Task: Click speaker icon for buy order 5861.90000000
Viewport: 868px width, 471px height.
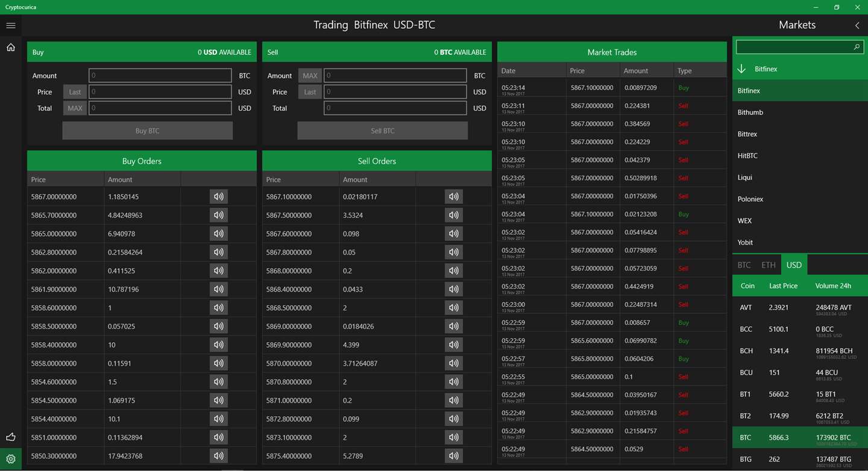Action: [x=219, y=289]
